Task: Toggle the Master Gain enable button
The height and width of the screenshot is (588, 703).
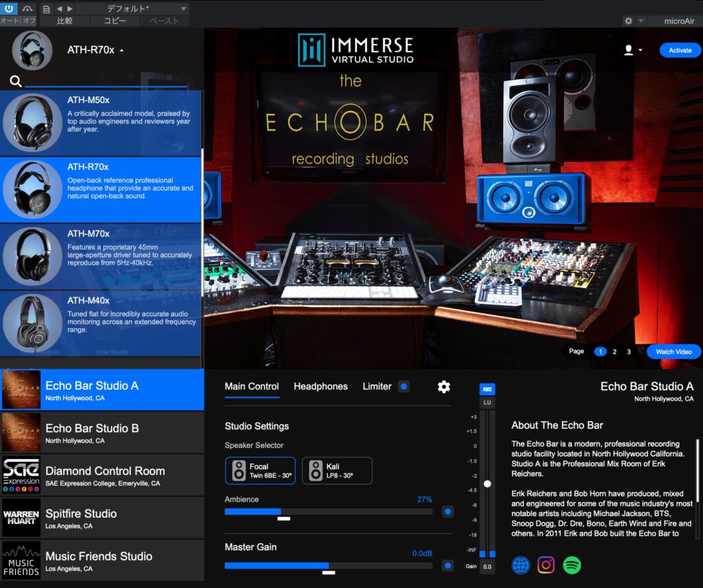Action: tap(448, 566)
